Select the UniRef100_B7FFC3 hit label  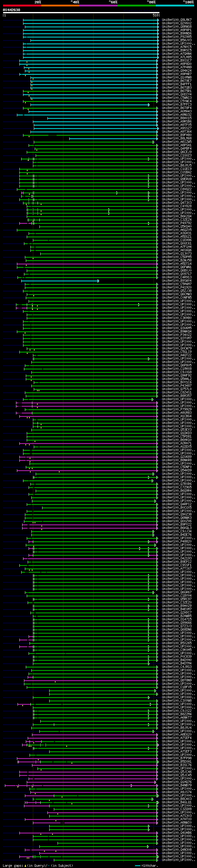click(177, 104)
